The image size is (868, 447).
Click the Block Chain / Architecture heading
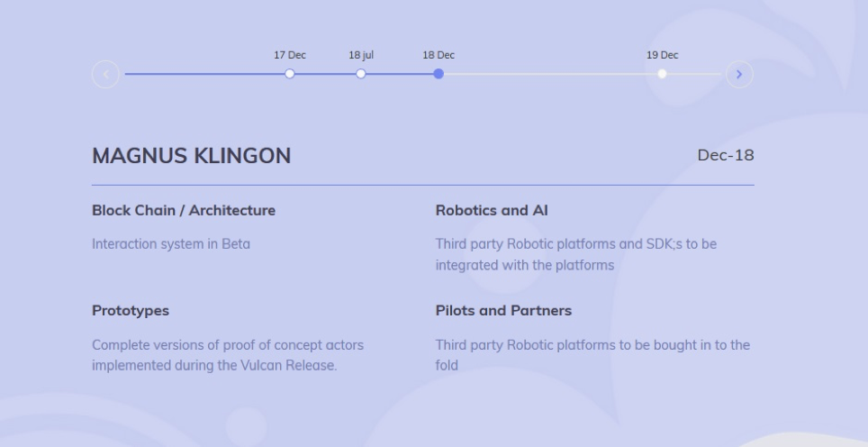point(184,211)
